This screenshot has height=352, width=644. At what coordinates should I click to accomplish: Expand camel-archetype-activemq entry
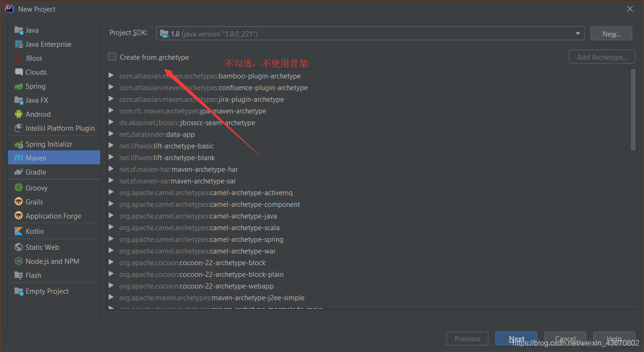[111, 192]
